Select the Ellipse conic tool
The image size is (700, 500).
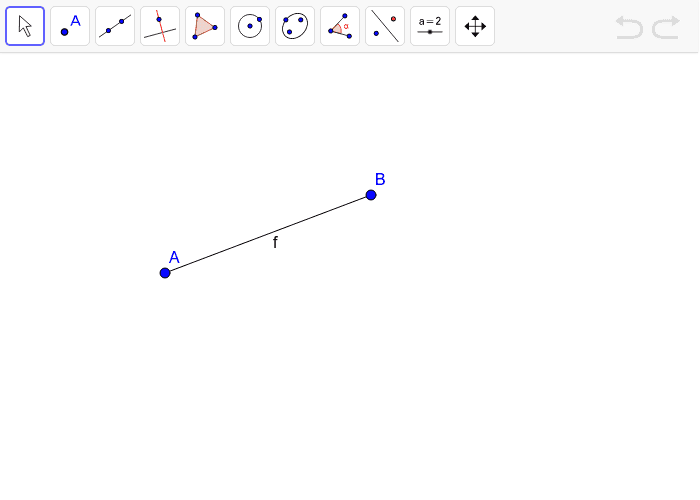click(x=295, y=26)
